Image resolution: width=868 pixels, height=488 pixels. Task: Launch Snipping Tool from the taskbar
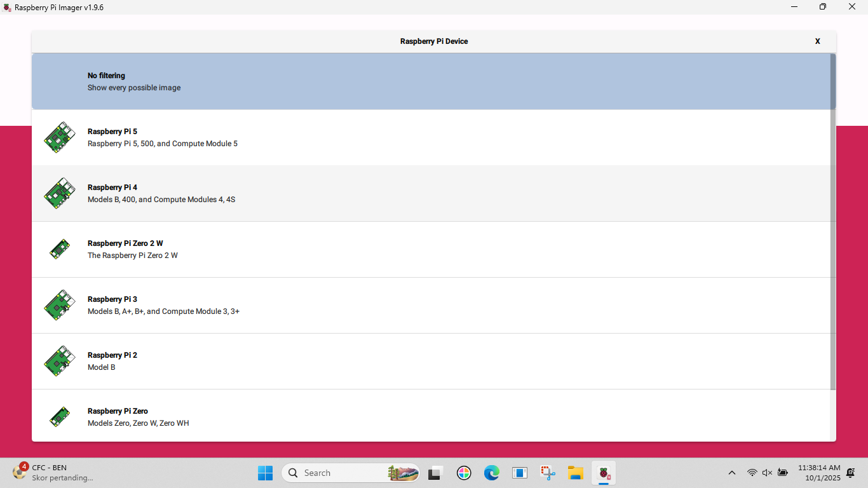547,473
